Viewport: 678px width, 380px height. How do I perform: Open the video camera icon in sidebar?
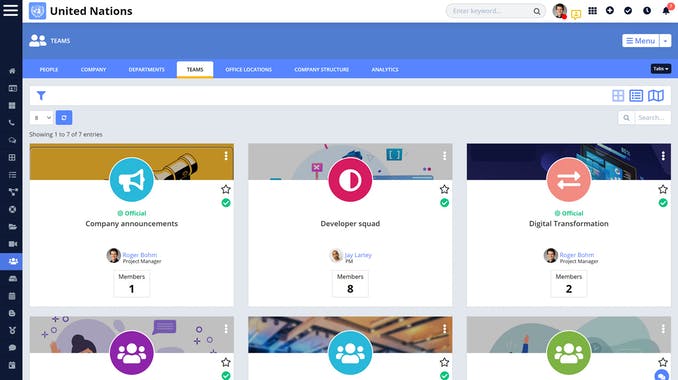point(13,244)
